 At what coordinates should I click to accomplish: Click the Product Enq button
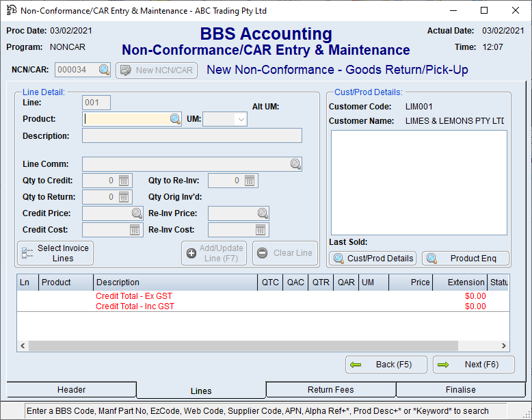coord(466,258)
